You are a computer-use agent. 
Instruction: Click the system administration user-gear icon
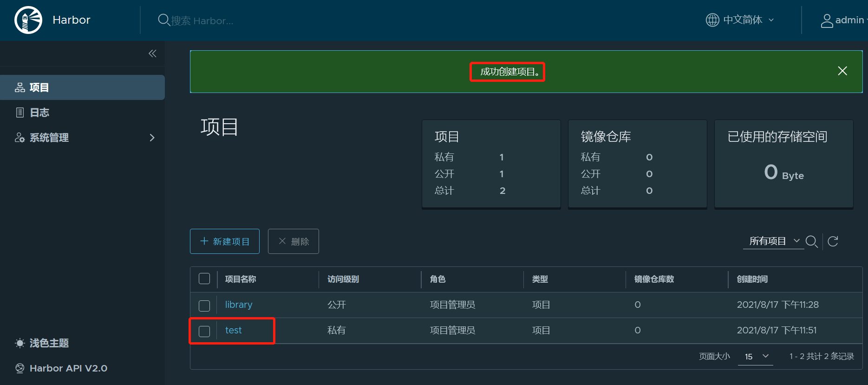pos(20,138)
